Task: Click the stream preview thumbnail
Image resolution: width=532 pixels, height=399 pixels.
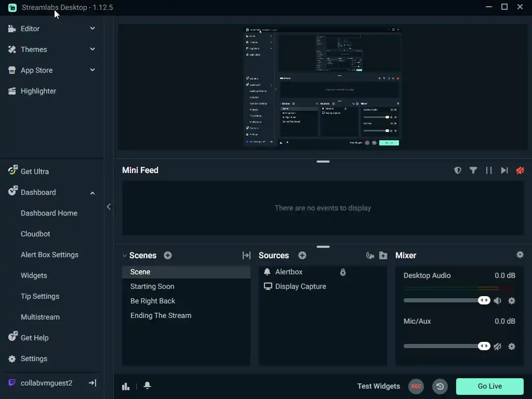Action: (x=323, y=87)
